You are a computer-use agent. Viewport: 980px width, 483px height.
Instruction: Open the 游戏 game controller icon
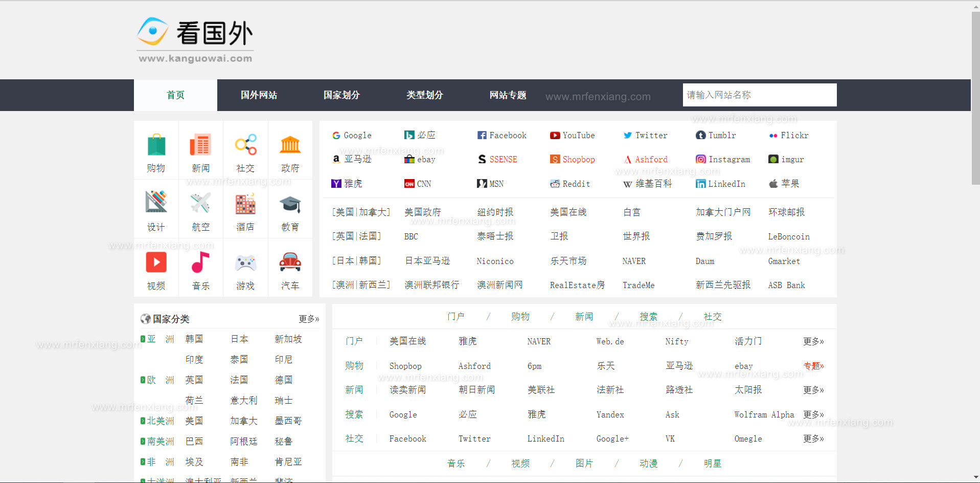[245, 263]
